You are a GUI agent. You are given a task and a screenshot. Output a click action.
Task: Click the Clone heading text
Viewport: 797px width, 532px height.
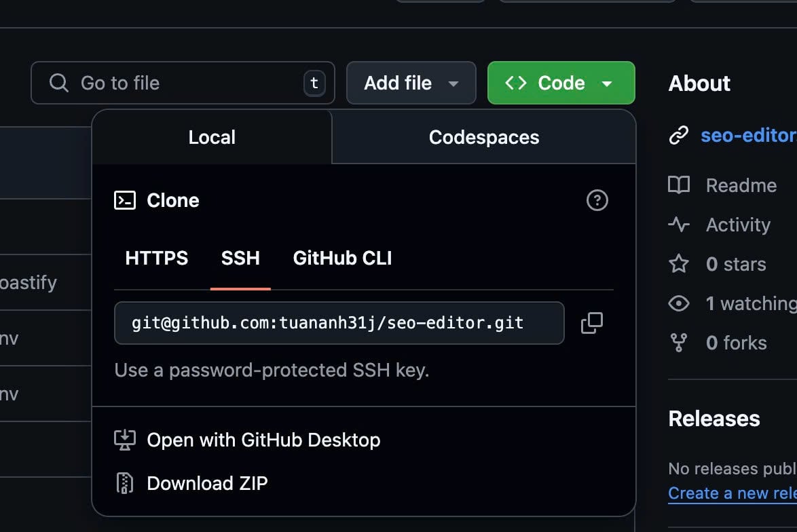click(x=173, y=200)
